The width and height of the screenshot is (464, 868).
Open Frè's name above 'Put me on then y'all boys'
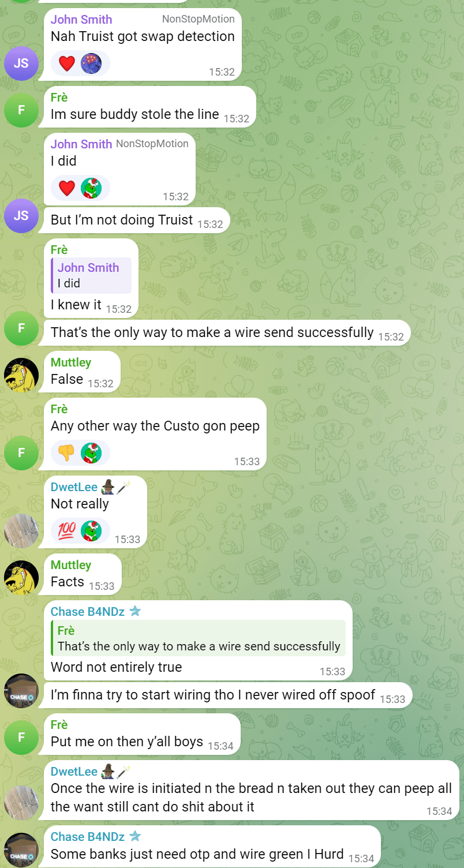click(x=59, y=725)
